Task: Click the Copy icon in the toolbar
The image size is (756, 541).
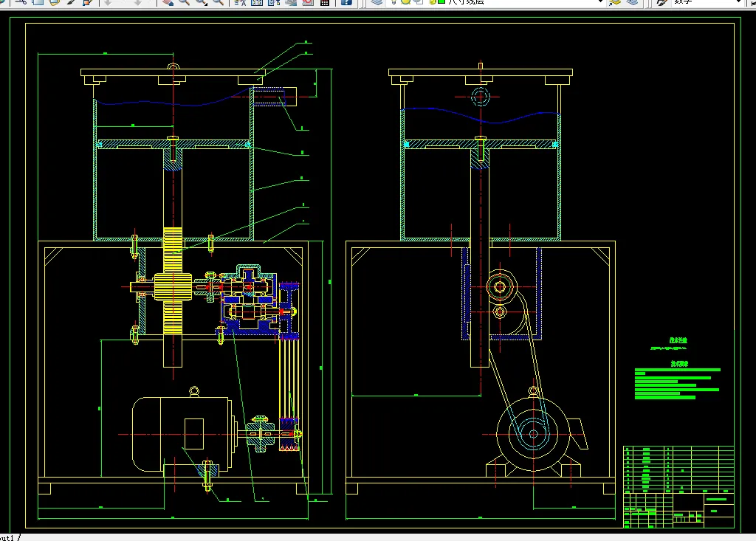Action: point(38,2)
